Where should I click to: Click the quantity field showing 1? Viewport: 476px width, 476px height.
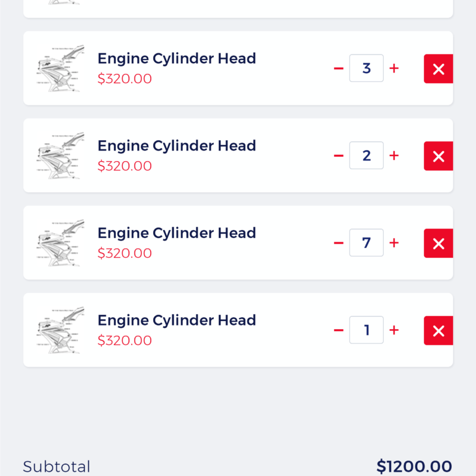(366, 330)
